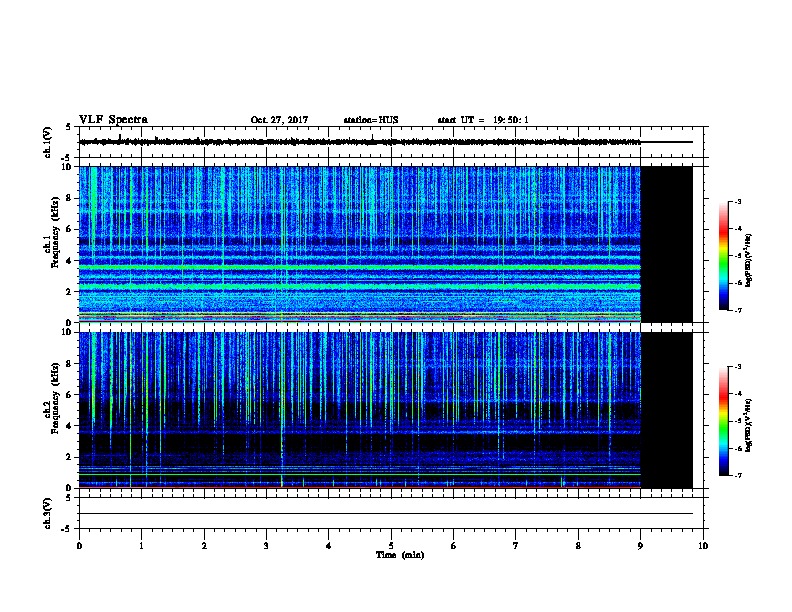Image resolution: width=792 pixels, height=612 pixels.
Task: Click the "6" tick on ch.2 frequency axis
Action: pos(69,394)
